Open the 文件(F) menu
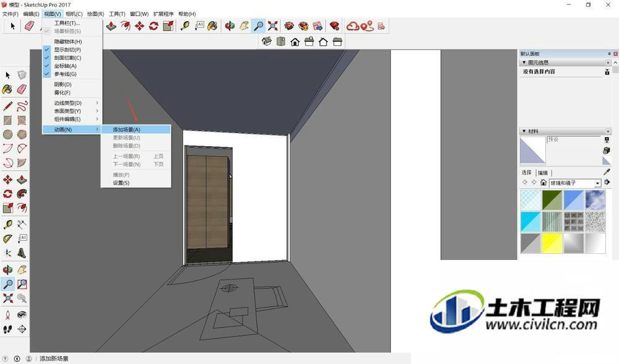This screenshot has height=364, width=619. click(x=11, y=14)
